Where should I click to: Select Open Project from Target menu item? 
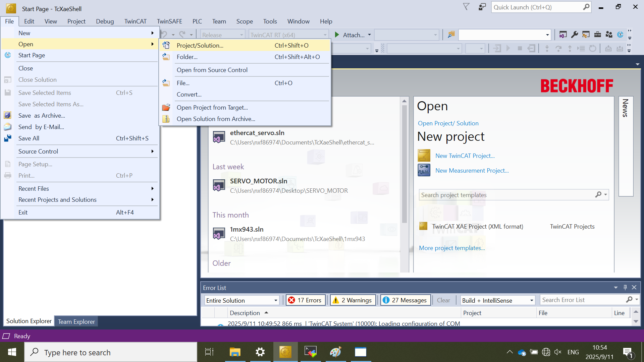coord(212,108)
